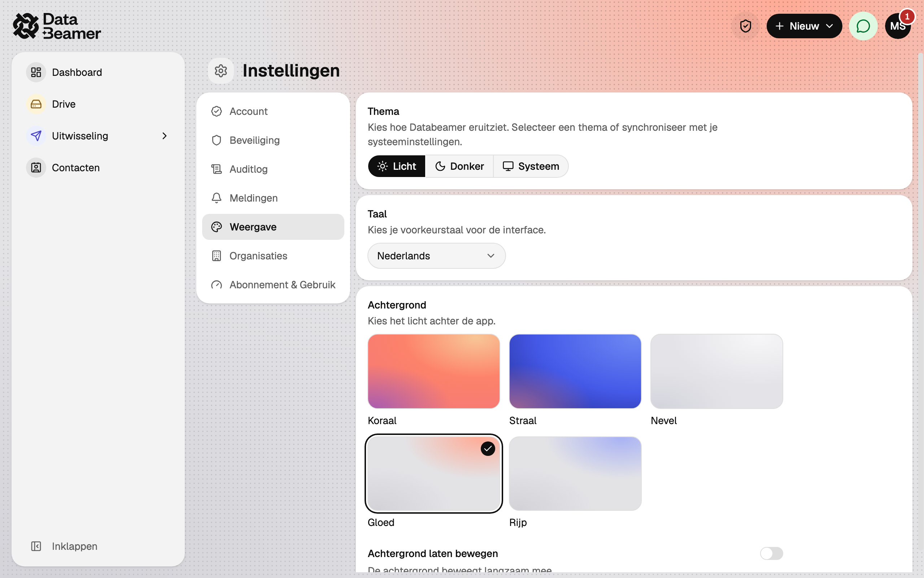The image size is (924, 578).
Task: Open the Meldingen settings tab
Action: [x=273, y=198]
